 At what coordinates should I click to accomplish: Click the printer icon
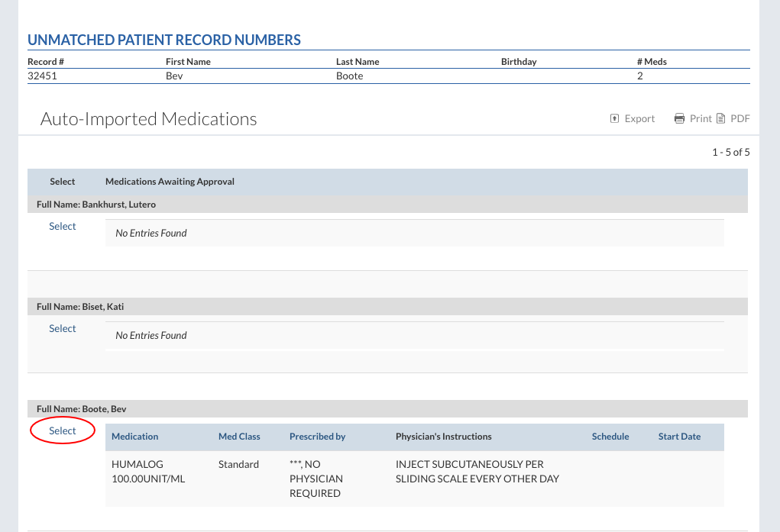(679, 118)
